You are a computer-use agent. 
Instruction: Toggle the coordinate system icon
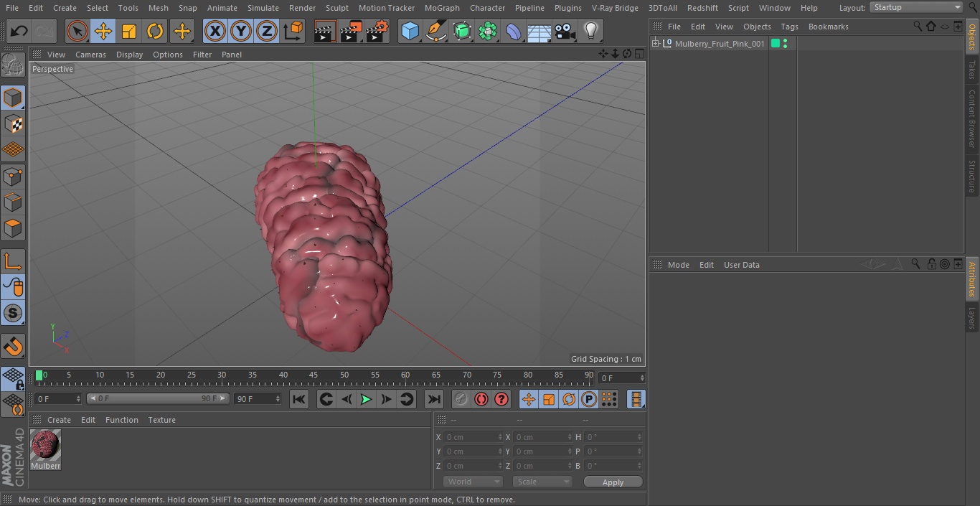tap(293, 31)
